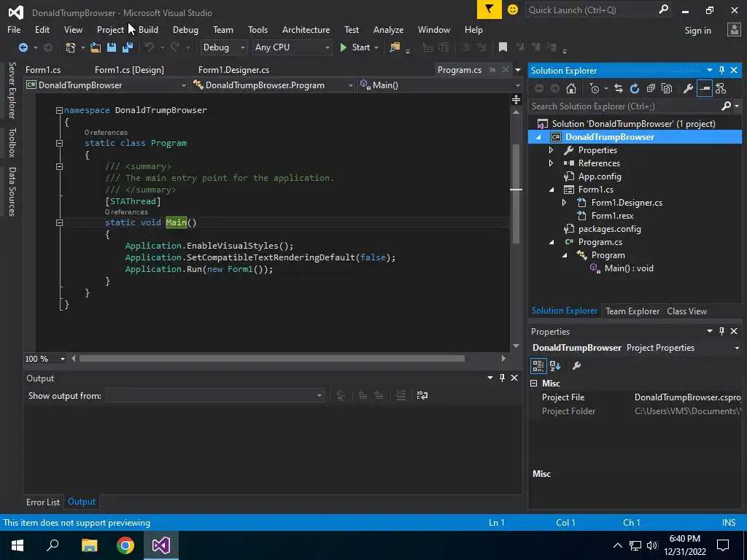
Task: Click the New Project toolbar icon
Action: click(71, 47)
